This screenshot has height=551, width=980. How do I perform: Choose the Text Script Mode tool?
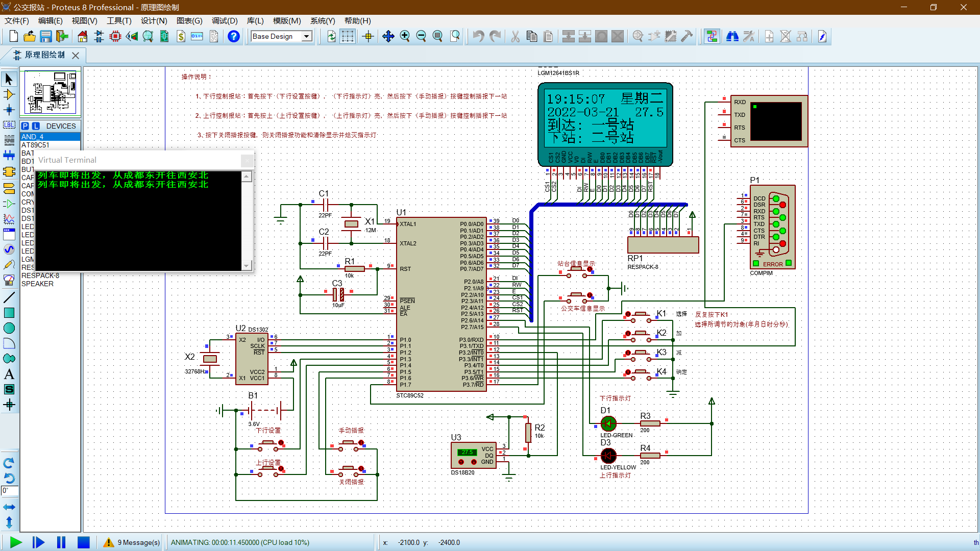coord(9,140)
